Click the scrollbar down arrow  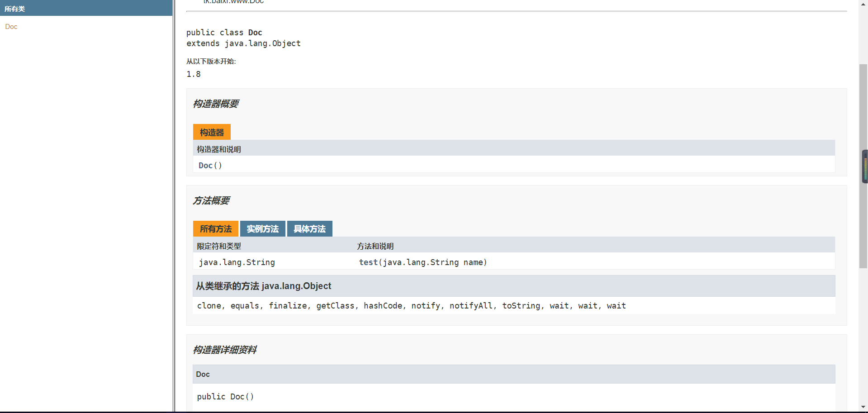863,407
